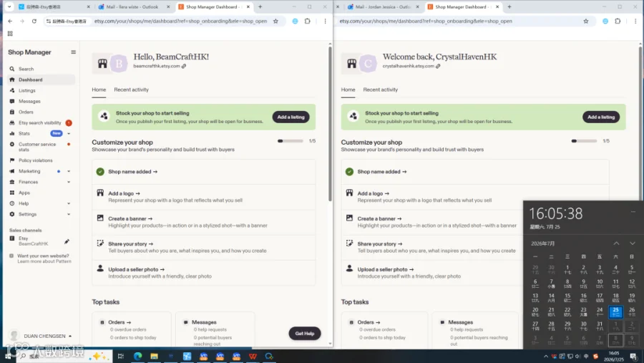Click Add a listing in CrystalHavenHK window
Viewport: 644px width, 363px height.
coord(601,117)
